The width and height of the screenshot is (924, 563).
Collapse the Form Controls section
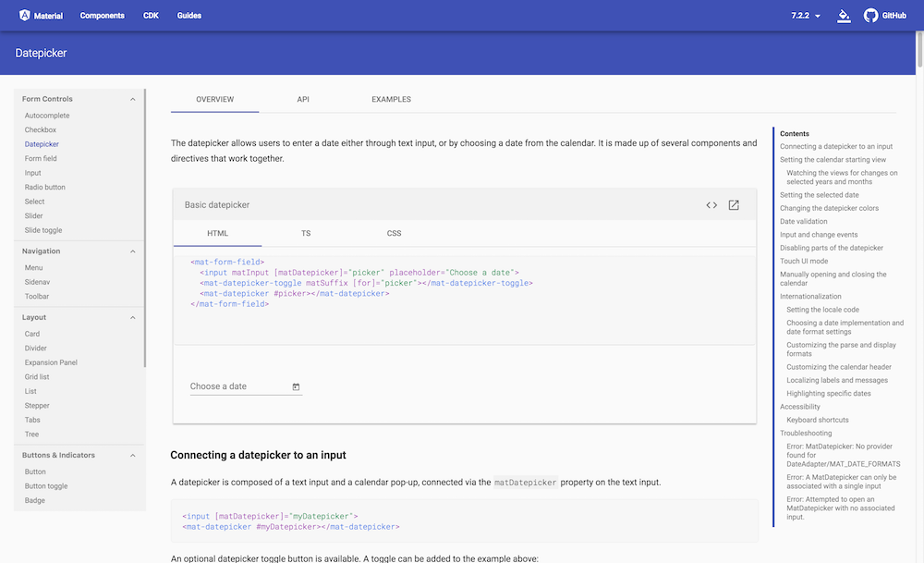(132, 99)
